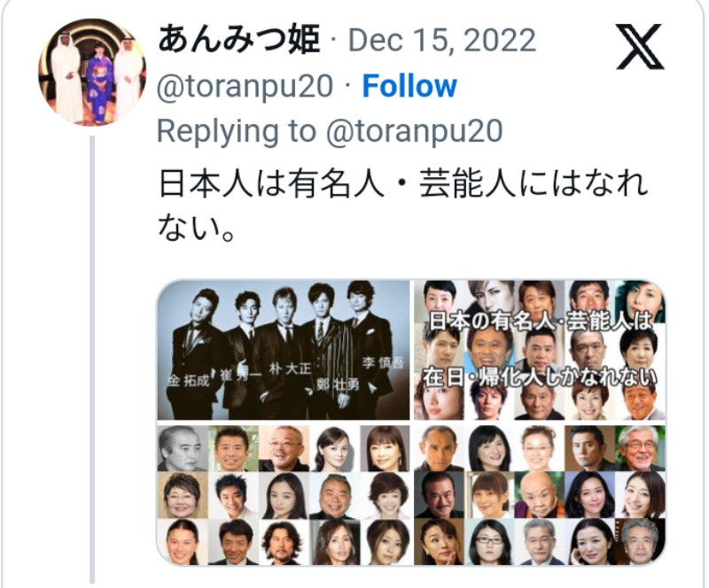The width and height of the screenshot is (709, 588).
Task: Click the second tweet line ない。
Action: coord(196,227)
